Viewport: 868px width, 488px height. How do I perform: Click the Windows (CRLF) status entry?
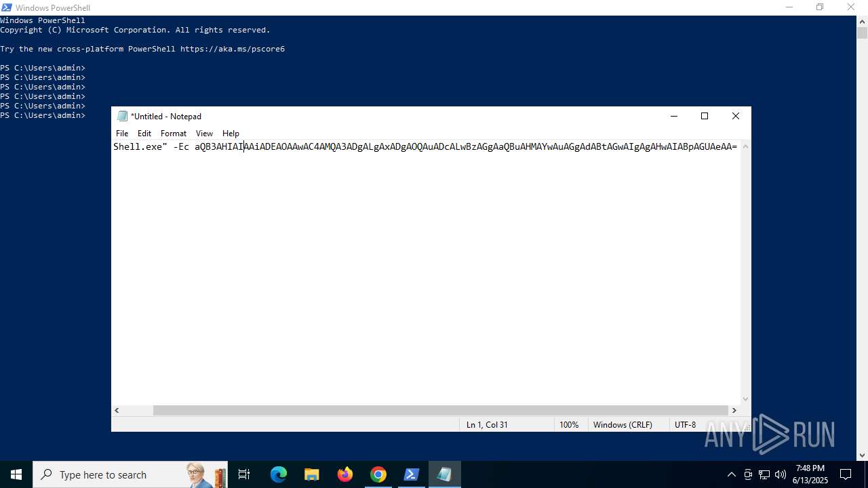point(623,424)
